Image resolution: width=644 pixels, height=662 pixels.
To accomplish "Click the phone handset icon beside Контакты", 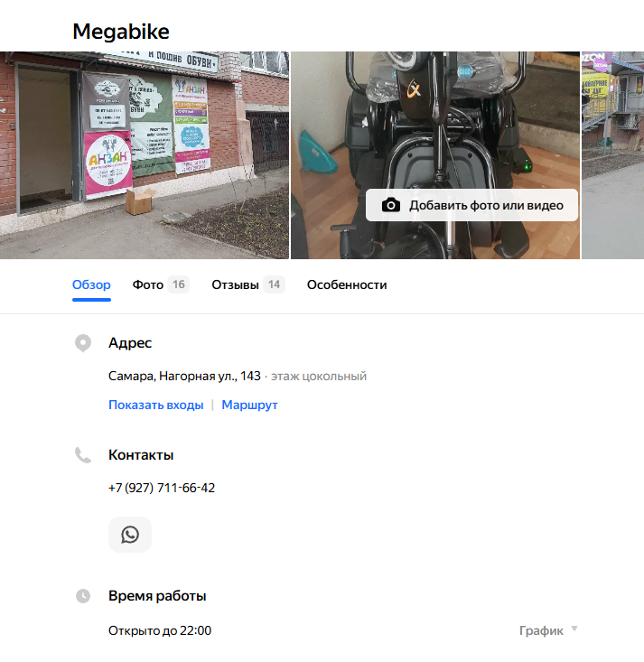I will [83, 455].
